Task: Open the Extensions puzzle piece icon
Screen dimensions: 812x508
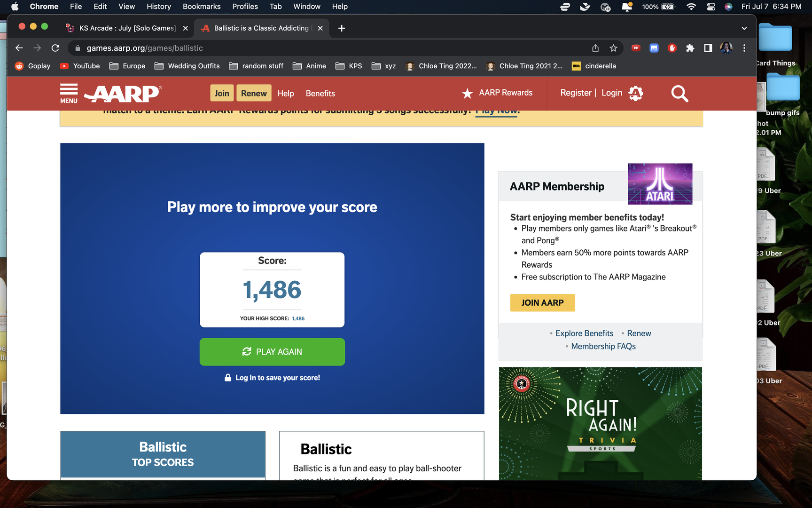Action: pos(690,48)
